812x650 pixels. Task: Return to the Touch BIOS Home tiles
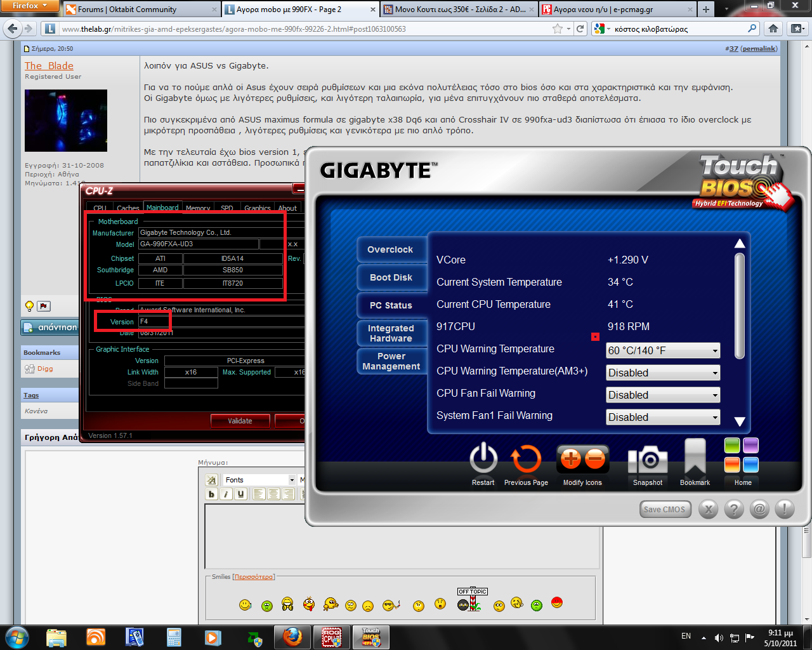click(742, 455)
